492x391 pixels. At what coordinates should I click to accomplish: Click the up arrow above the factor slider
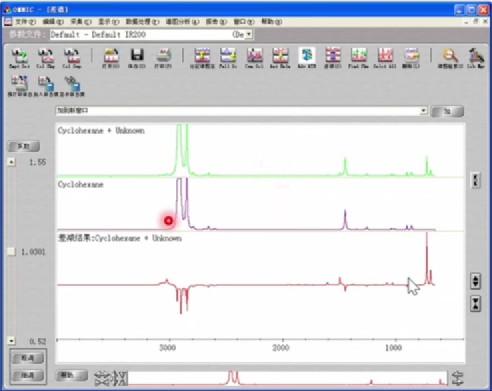11,162
